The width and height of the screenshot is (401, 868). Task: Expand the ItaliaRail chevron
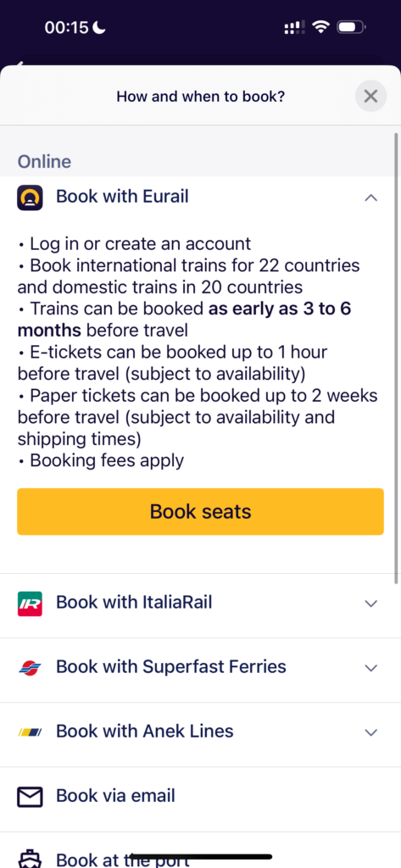370,604
